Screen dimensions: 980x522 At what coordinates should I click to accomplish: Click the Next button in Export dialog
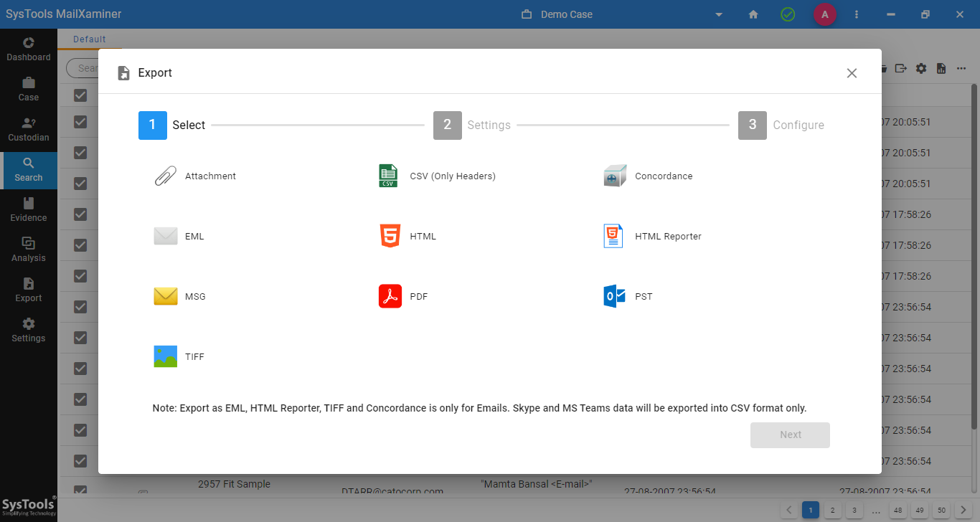pos(790,435)
